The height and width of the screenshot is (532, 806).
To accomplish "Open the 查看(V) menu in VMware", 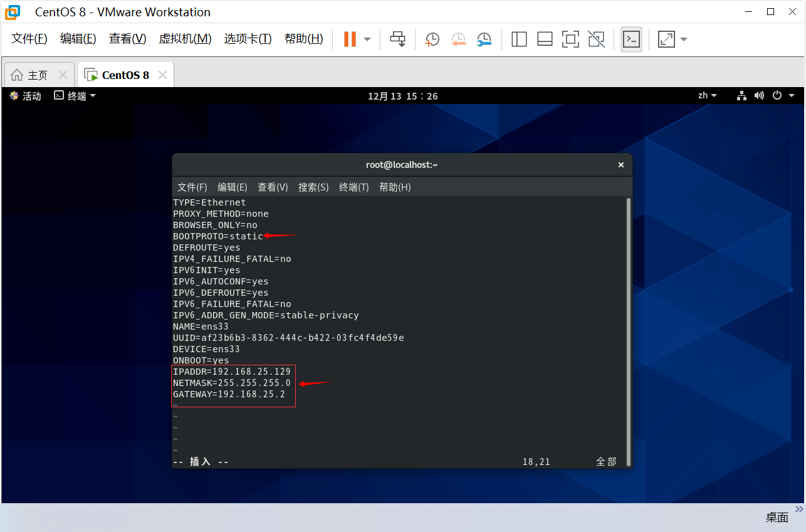I will [x=128, y=39].
